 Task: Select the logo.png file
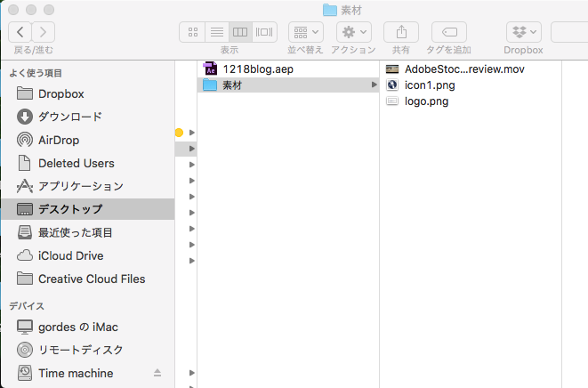471,101
